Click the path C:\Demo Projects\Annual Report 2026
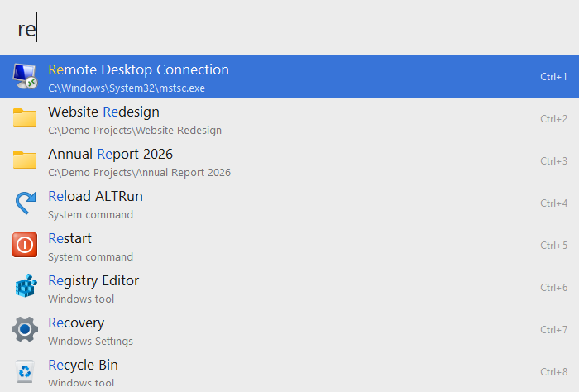The height and width of the screenshot is (392, 579). (139, 172)
